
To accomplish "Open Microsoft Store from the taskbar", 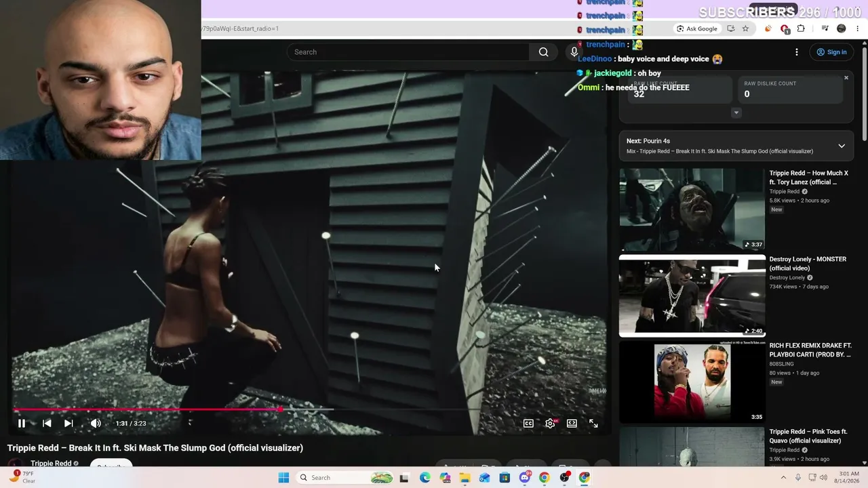I will pos(505,478).
